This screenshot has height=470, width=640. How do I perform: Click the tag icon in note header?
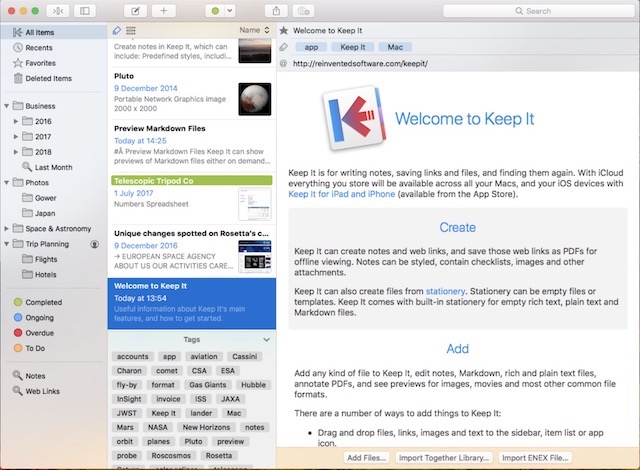click(x=284, y=47)
